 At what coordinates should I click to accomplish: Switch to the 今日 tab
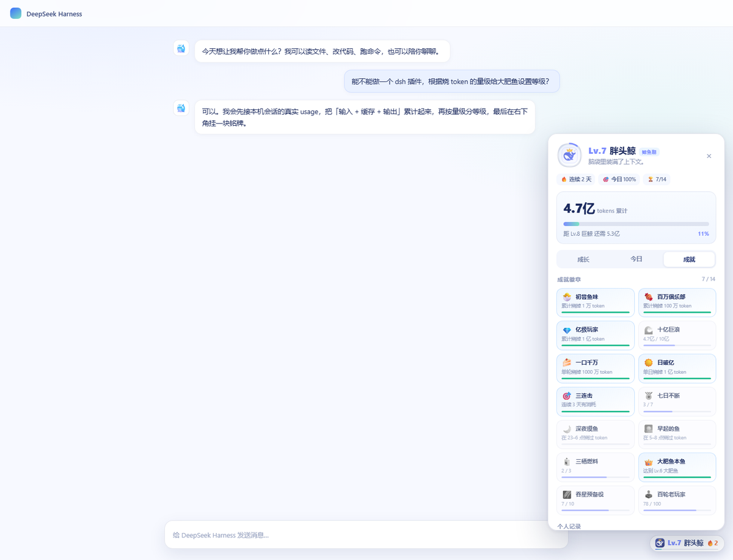[x=636, y=260]
